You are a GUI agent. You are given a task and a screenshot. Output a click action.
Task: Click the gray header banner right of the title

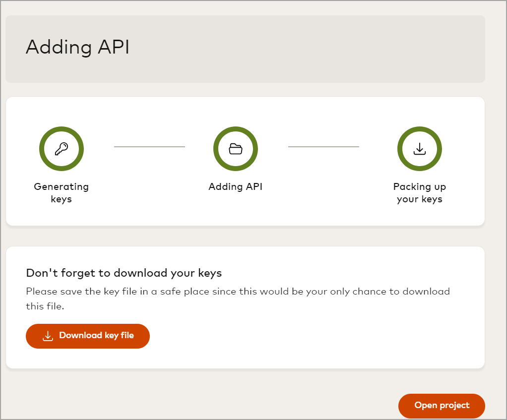[322, 49]
